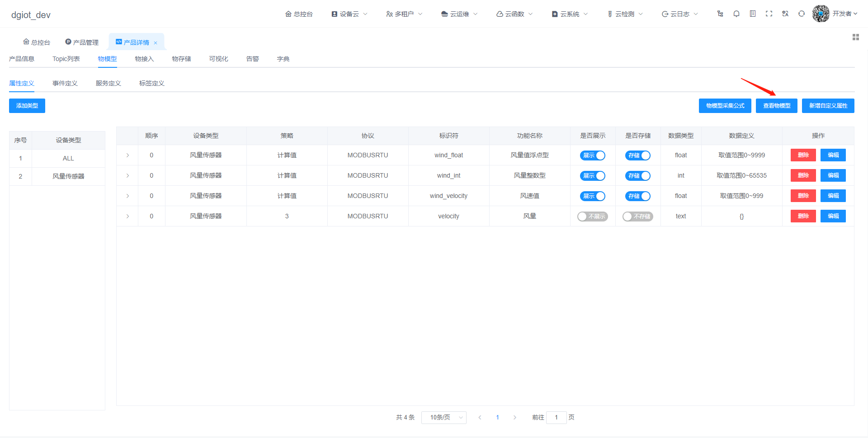Close the 产品详情 tab with x icon
Image resolution: width=868 pixels, height=438 pixels.
156,43
